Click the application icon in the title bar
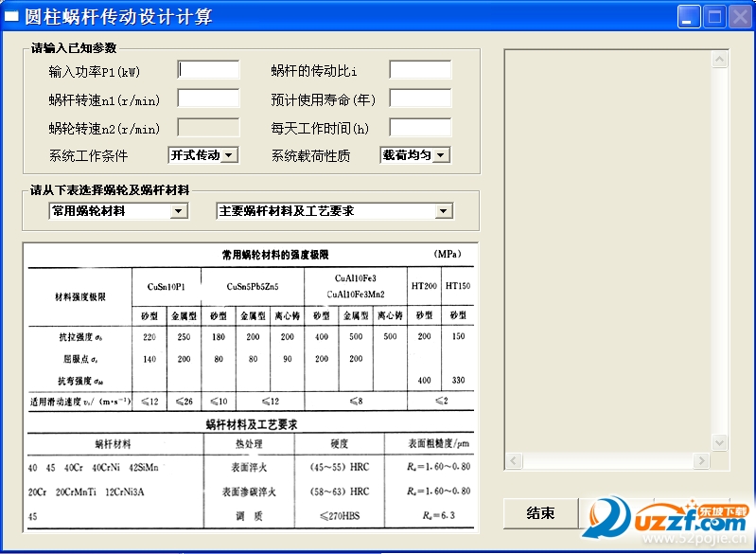This screenshot has width=756, height=554. click(12, 17)
